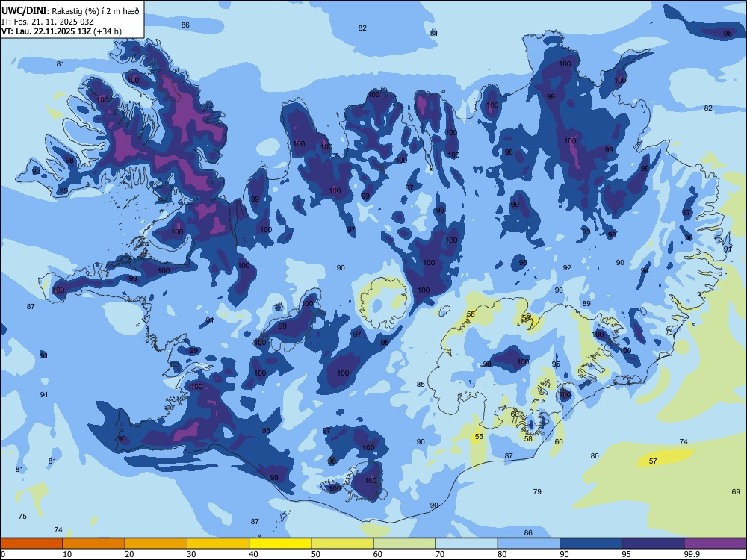The image size is (747, 560).
Task: Click the '30' legend tick label
Action: click(191, 554)
